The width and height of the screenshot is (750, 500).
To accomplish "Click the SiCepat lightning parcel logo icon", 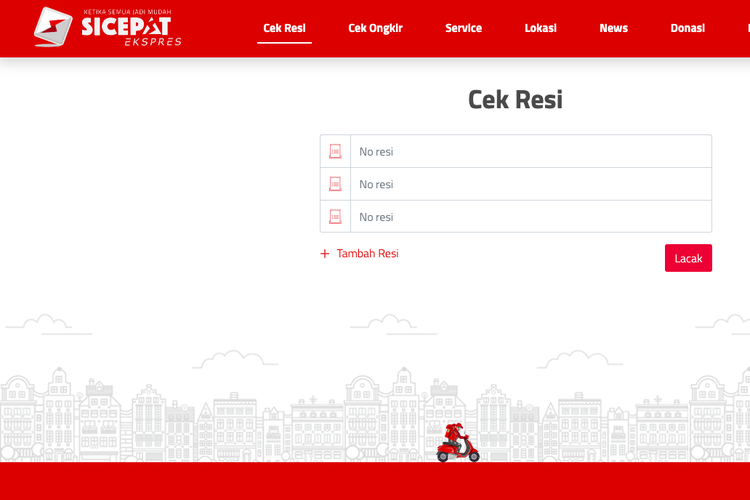I will pyautogui.click(x=52, y=27).
